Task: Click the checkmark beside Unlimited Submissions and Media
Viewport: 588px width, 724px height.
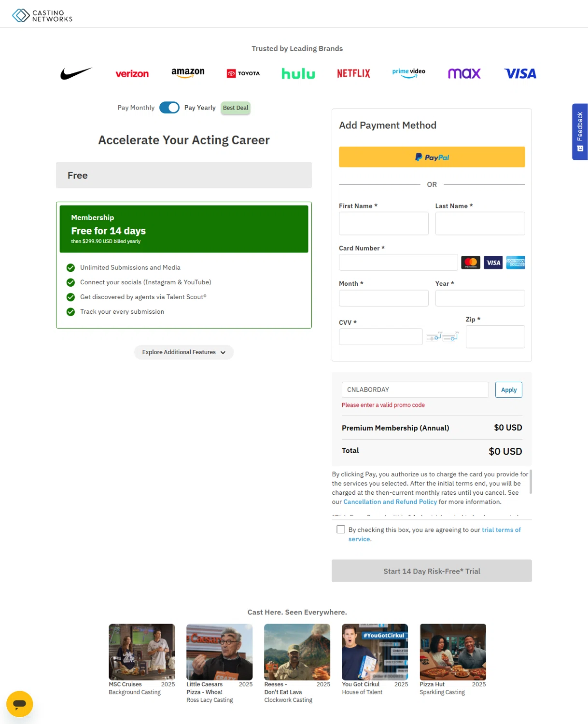Action: point(70,268)
